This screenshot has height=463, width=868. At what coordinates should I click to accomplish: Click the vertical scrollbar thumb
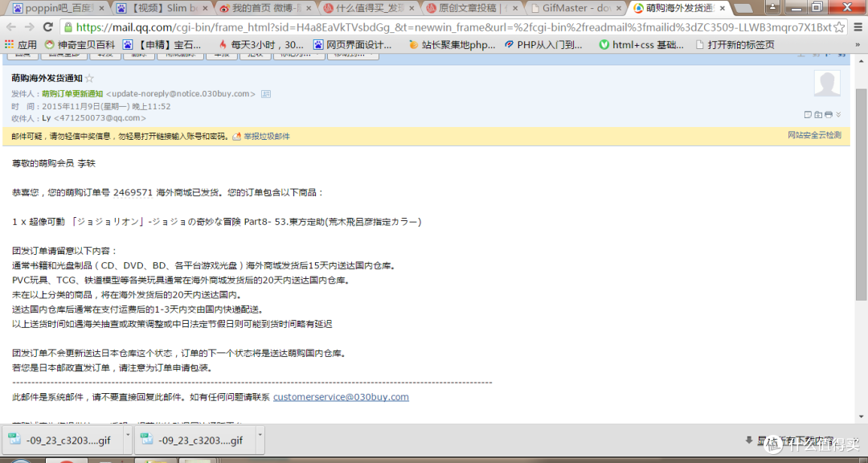pos(861,194)
